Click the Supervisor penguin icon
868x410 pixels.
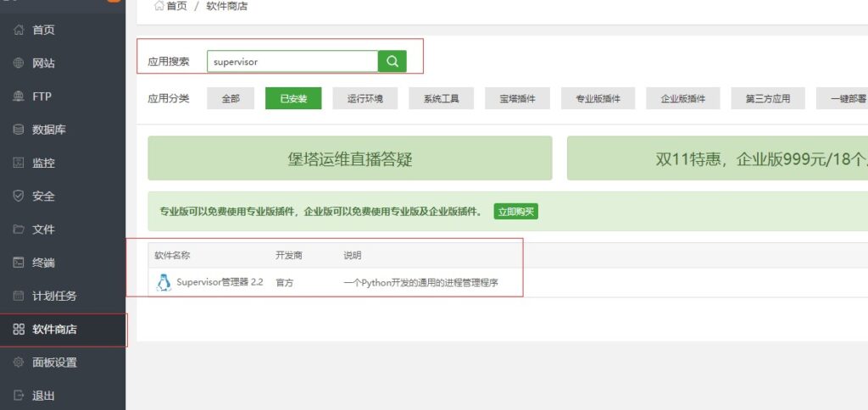click(x=164, y=282)
